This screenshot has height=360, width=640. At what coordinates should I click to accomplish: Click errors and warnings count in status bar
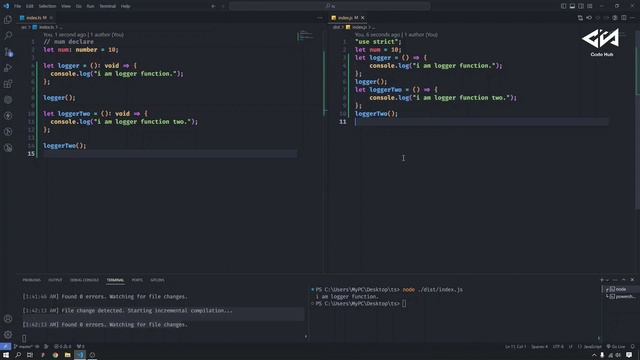[62, 347]
